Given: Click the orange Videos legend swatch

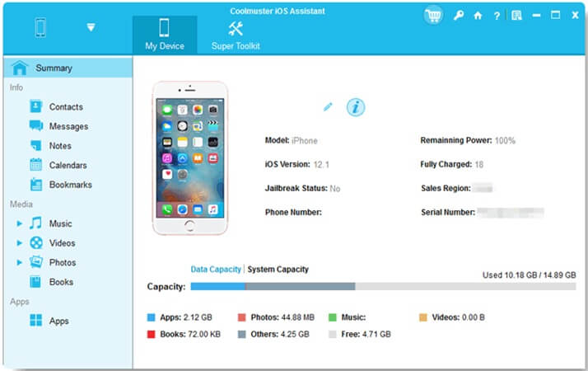Looking at the screenshot, I should [423, 317].
